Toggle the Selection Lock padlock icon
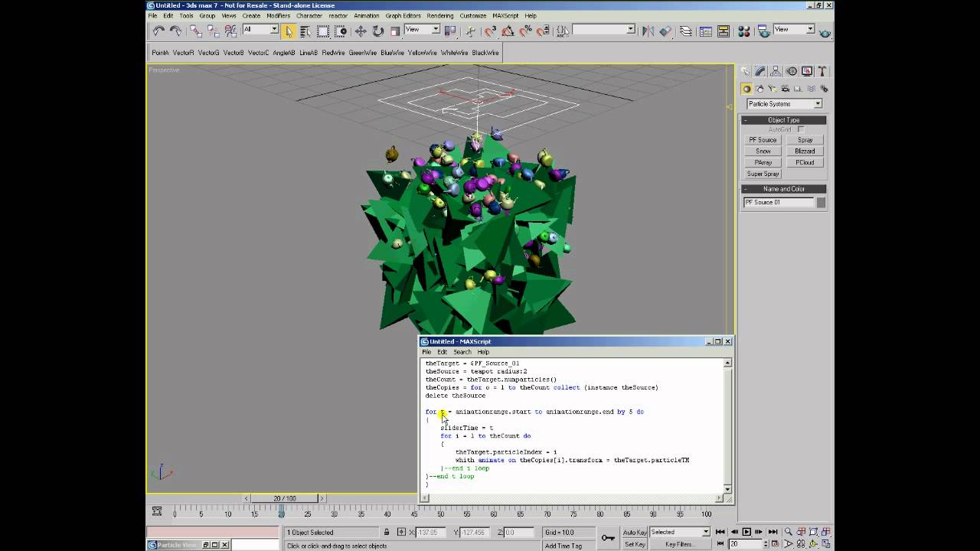The height and width of the screenshot is (551, 980). click(387, 532)
